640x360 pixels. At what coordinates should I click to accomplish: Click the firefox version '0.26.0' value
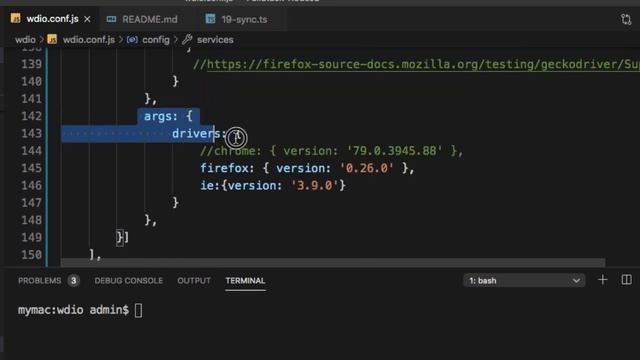coord(367,168)
